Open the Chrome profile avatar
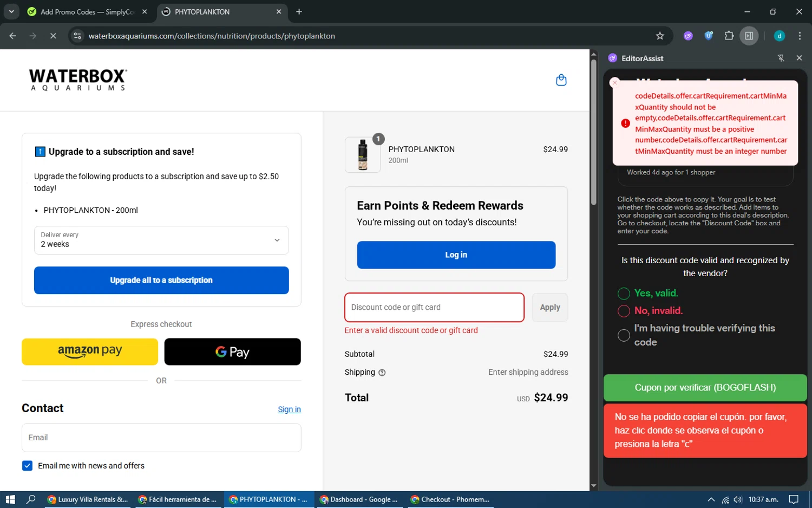812x508 pixels. (780, 36)
